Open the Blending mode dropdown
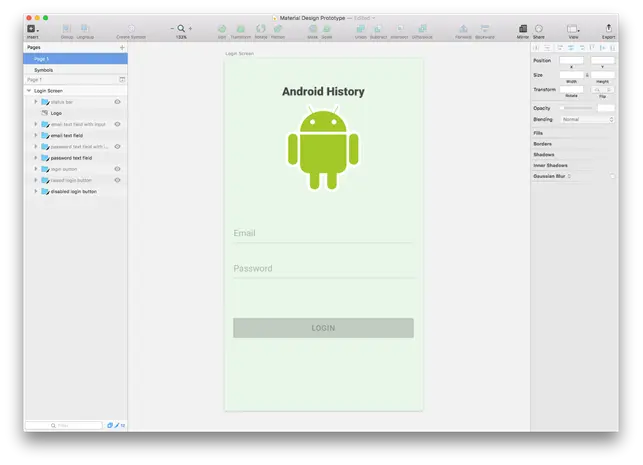 pyautogui.click(x=588, y=119)
